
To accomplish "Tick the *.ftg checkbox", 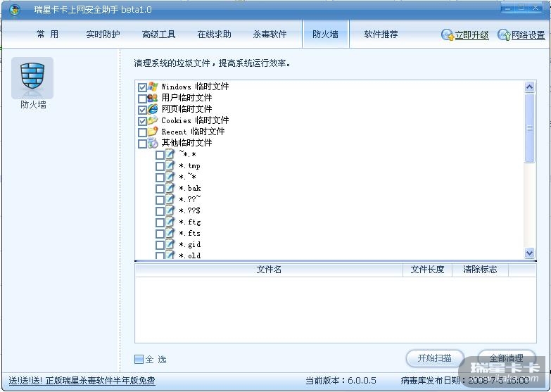I will [160, 222].
